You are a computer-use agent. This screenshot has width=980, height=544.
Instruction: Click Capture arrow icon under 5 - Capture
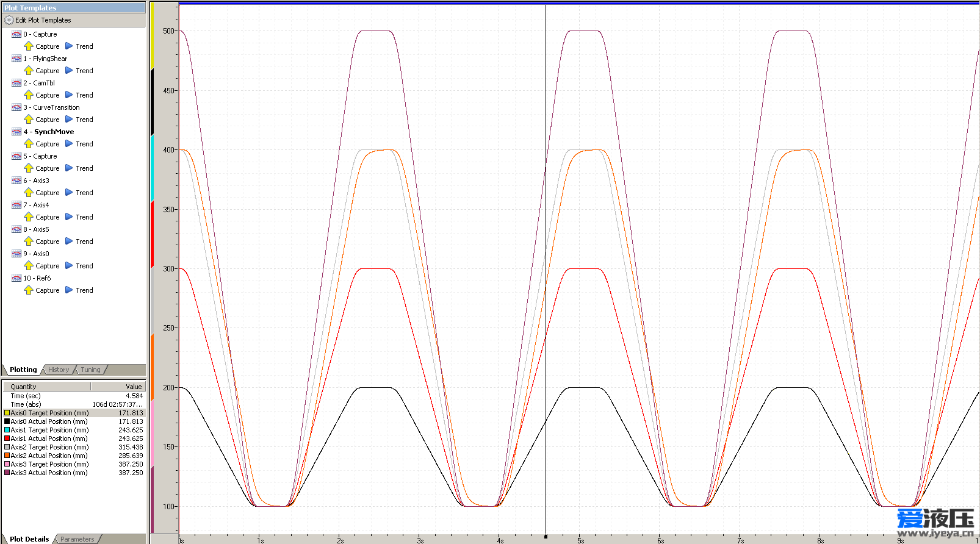tap(29, 168)
